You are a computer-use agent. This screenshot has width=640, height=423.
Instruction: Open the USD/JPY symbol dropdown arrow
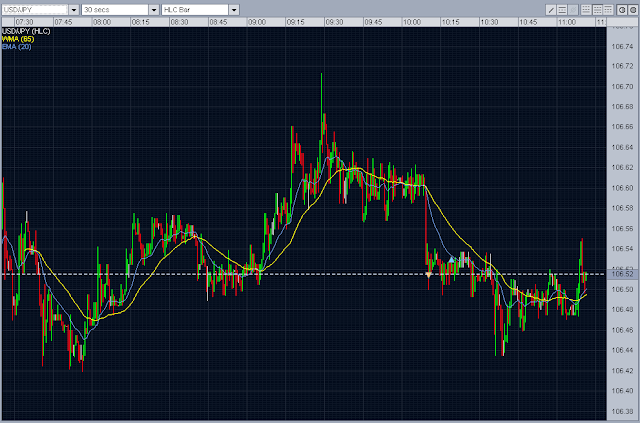74,10
